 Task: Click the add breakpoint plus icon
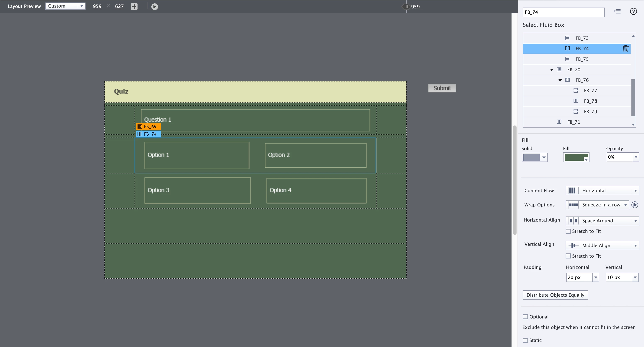click(134, 7)
